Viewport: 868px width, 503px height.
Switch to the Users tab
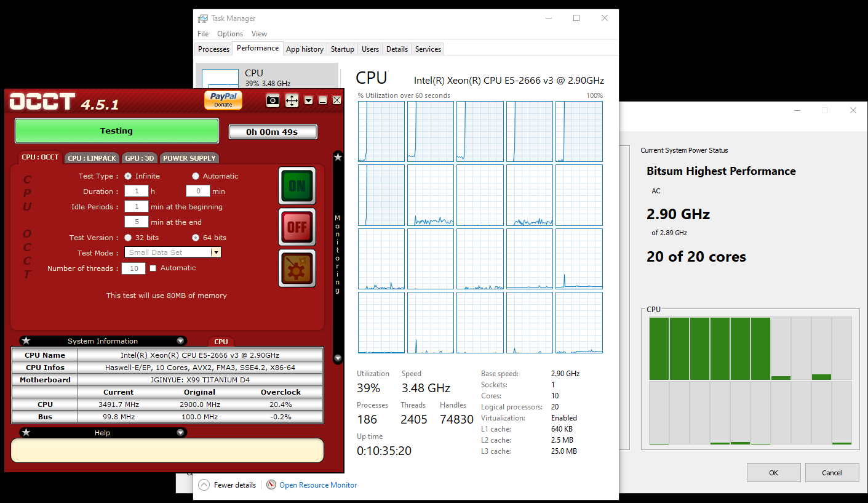tap(370, 49)
